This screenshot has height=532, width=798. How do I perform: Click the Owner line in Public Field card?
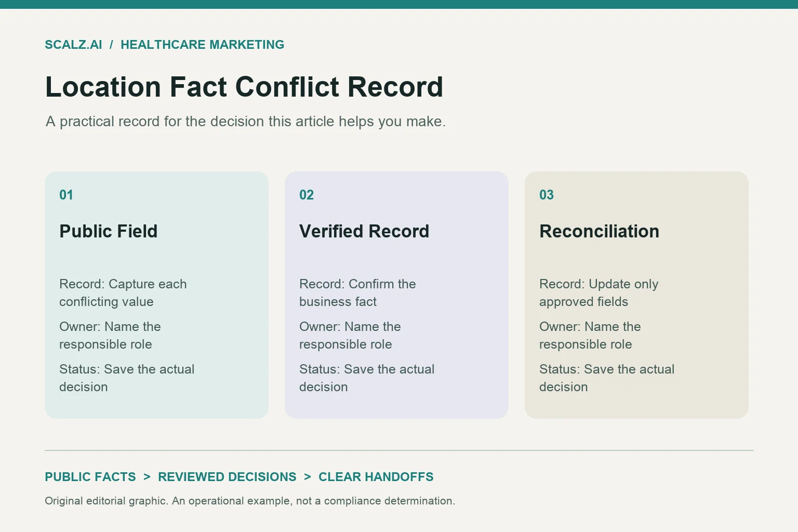[110, 336]
